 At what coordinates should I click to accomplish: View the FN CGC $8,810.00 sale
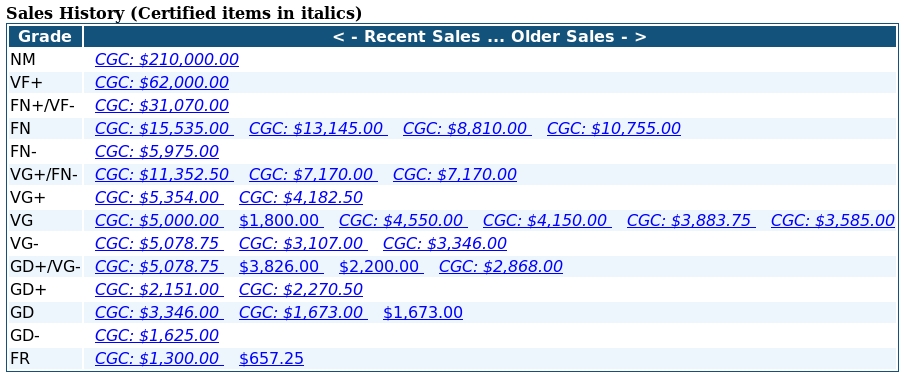click(x=467, y=128)
